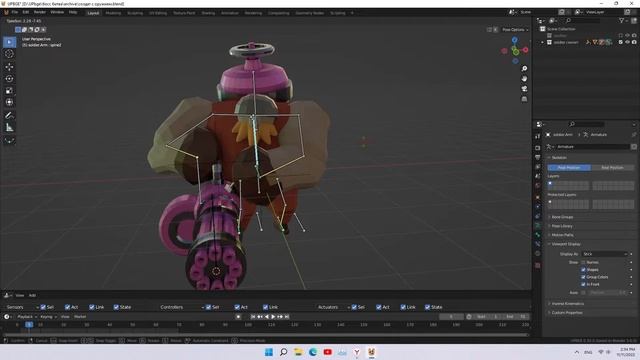Open the Pose Options popover
The image size is (640, 360).
click(x=515, y=30)
